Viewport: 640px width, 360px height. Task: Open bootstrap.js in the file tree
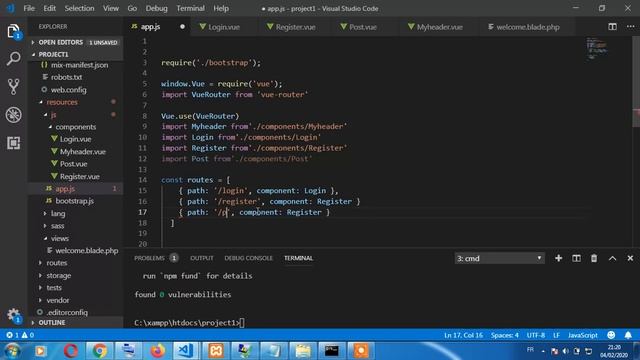(x=74, y=201)
